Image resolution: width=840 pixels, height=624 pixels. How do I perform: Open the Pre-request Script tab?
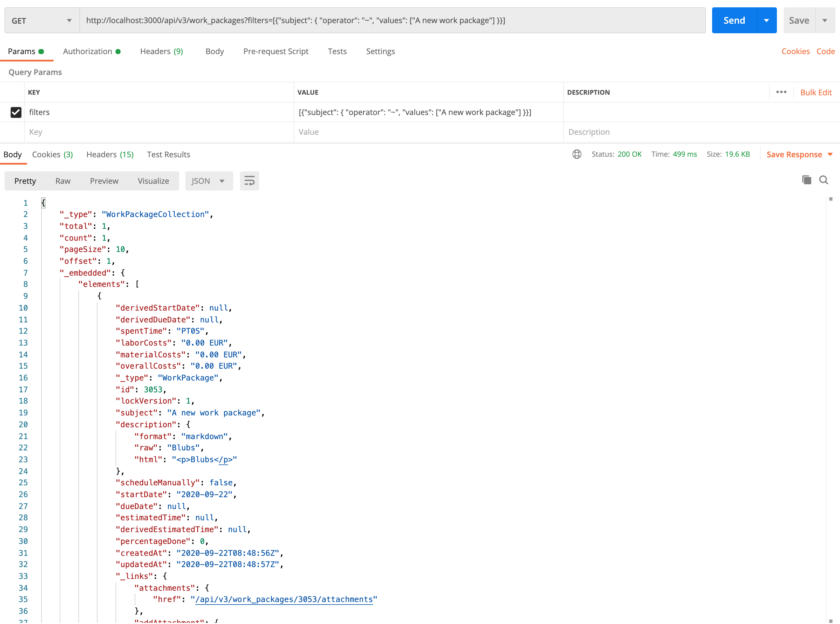click(276, 51)
